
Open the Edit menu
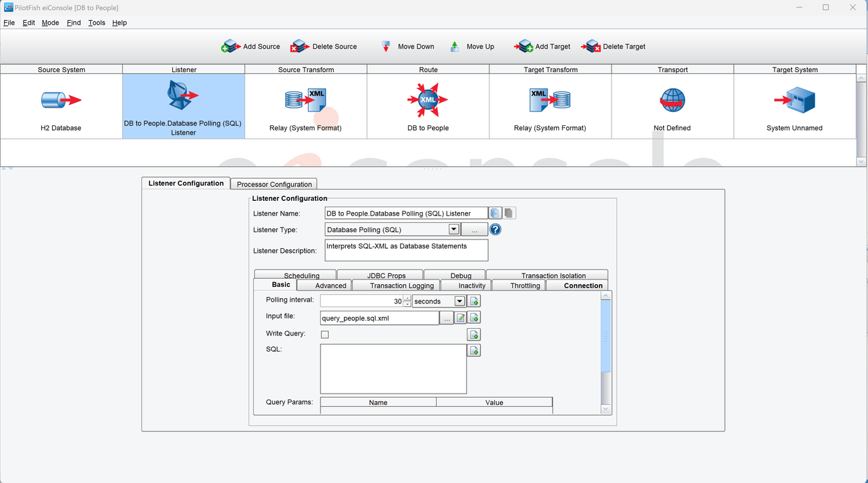pyautogui.click(x=29, y=23)
